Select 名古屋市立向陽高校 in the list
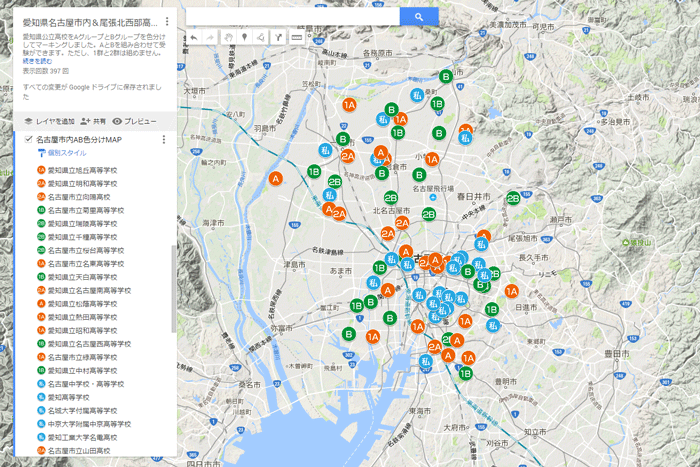This screenshot has width=700, height=467. pos(80,197)
